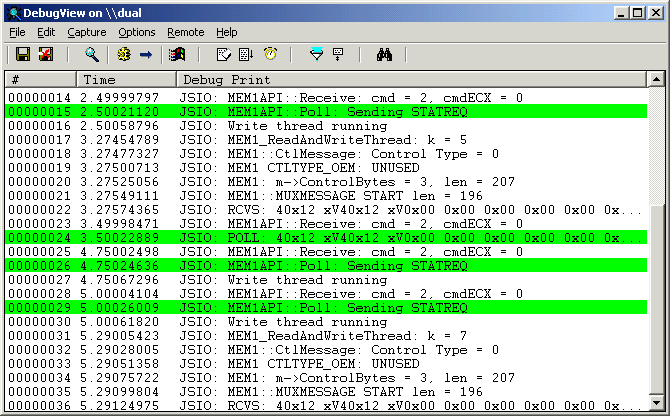Click the scrollbar up arrow

click(656, 79)
